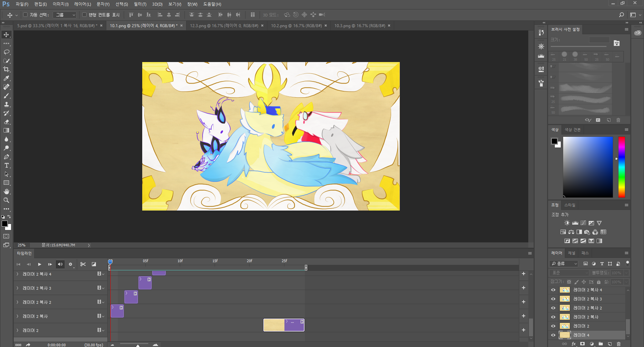Click the hue spectrum slider

point(622,167)
